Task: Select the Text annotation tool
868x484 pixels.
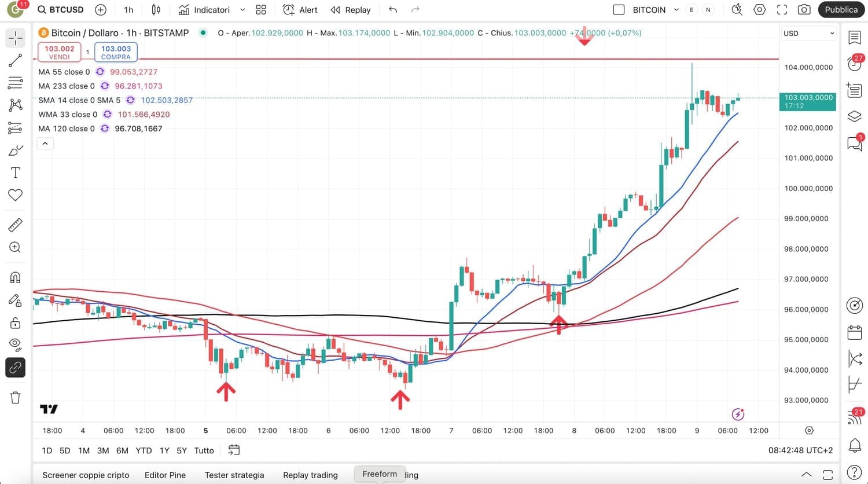Action: click(x=16, y=173)
